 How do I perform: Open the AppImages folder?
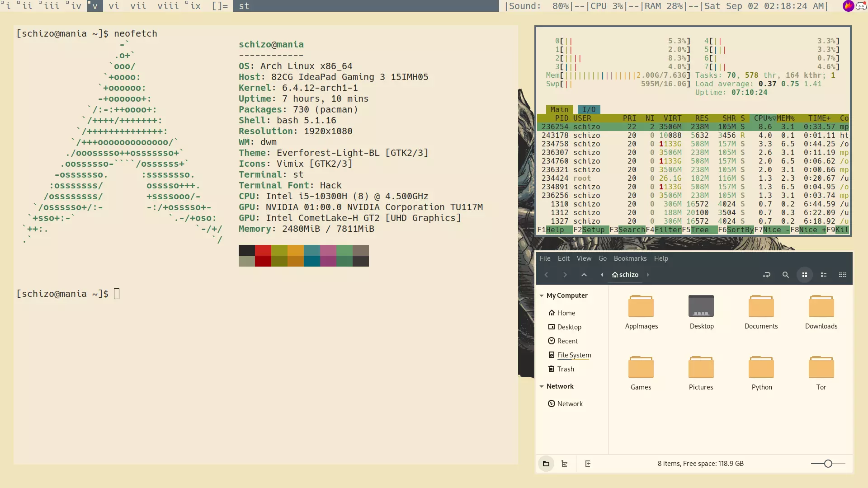click(641, 312)
